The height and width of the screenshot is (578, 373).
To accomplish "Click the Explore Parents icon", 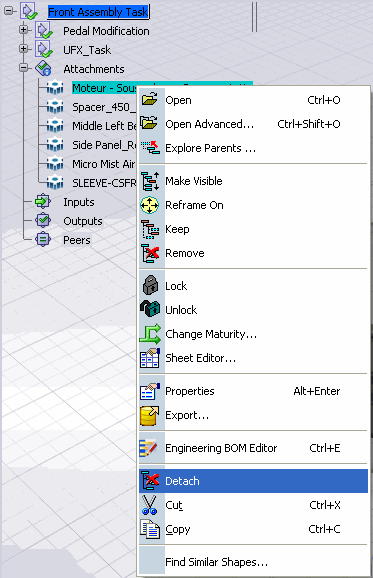I will (150, 147).
